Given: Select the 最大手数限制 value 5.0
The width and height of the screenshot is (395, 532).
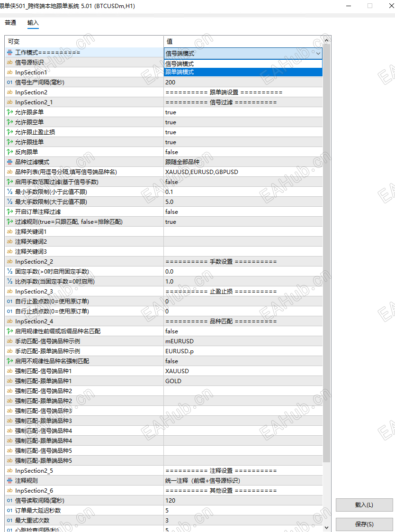Looking at the screenshot, I should click(x=243, y=202).
